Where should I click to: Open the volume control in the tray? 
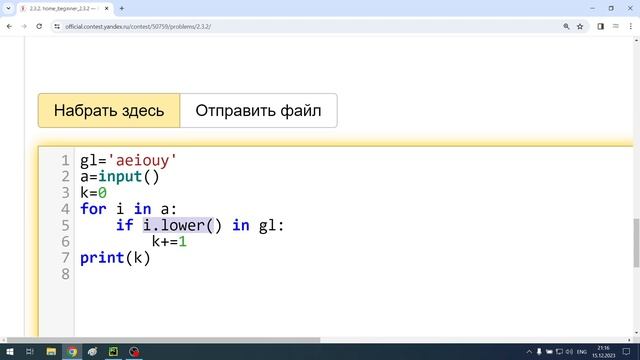tap(569, 351)
